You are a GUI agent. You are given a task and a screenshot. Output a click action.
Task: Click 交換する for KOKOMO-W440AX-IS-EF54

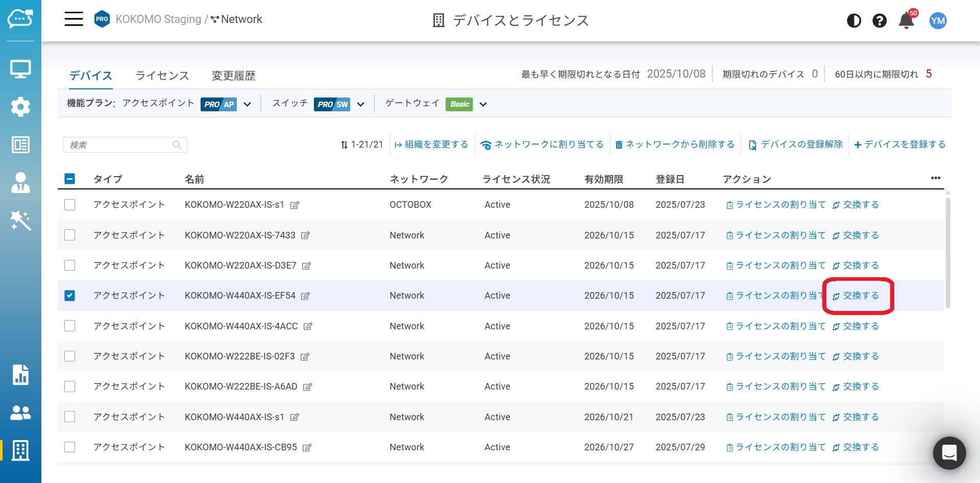pos(856,296)
